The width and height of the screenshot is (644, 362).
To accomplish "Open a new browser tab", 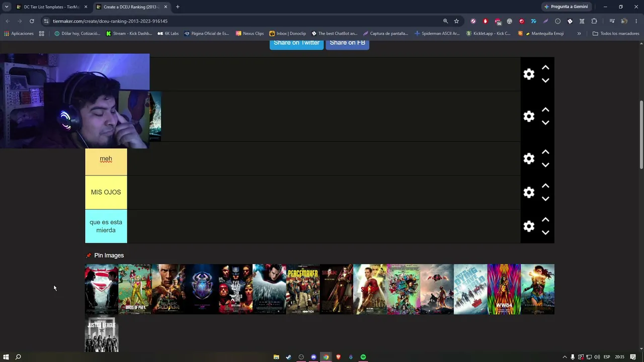I will coord(178,7).
